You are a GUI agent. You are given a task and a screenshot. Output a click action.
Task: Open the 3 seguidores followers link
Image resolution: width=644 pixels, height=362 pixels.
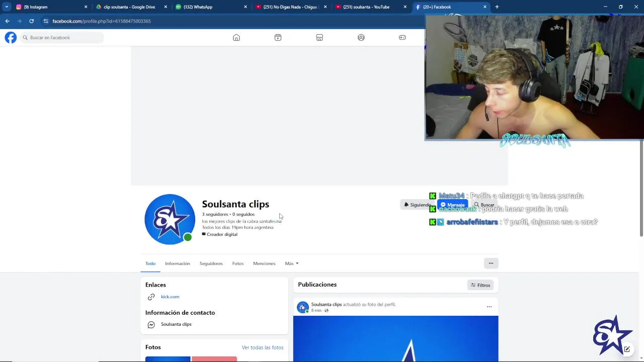(x=215, y=214)
